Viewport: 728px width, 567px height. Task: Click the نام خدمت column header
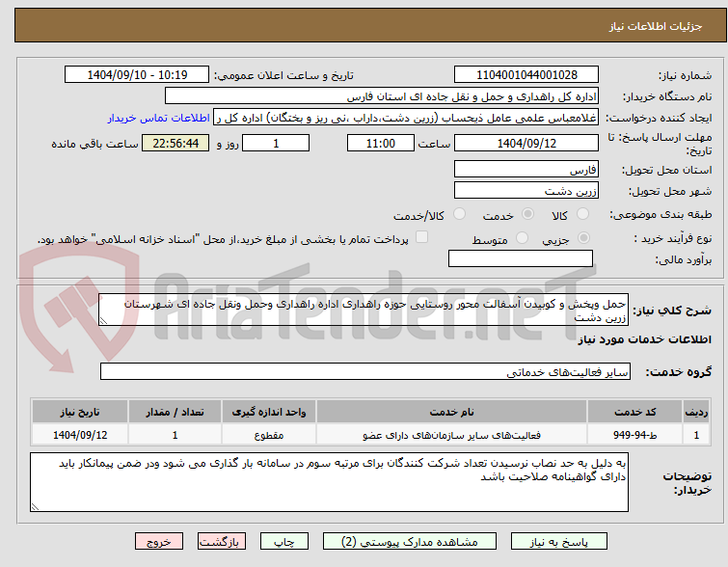coord(452,412)
